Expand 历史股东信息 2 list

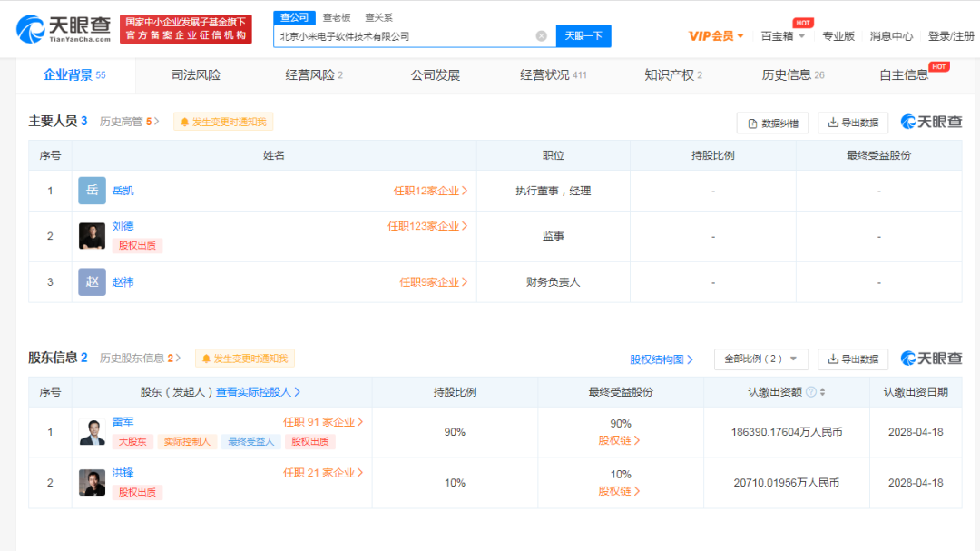[140, 359]
